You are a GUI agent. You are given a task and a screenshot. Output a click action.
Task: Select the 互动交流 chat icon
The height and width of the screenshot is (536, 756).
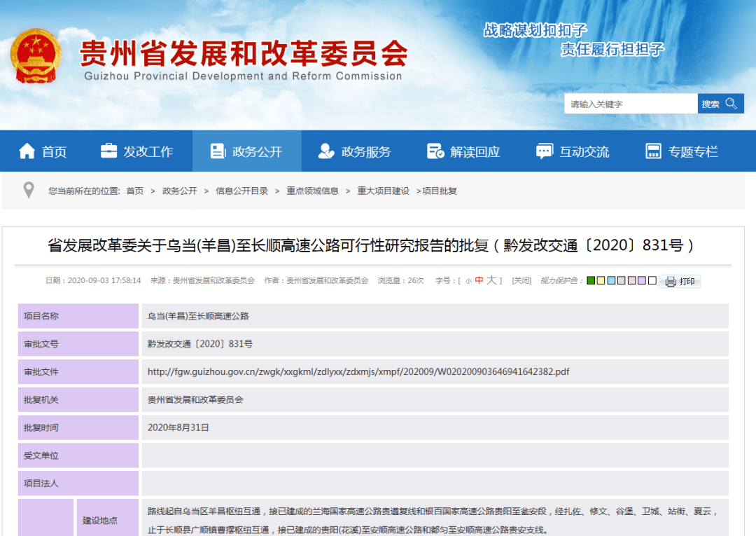pyautogui.click(x=545, y=149)
